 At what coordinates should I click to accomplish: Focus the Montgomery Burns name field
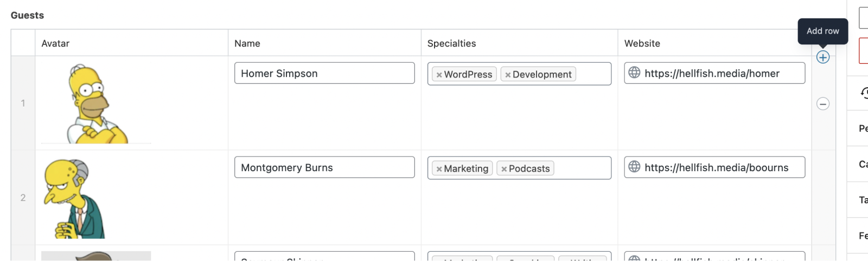point(324,167)
